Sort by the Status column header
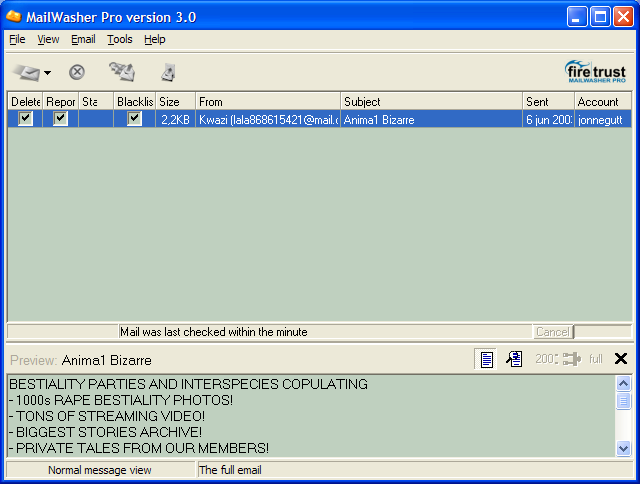Image resolution: width=640 pixels, height=484 pixels. (x=96, y=102)
